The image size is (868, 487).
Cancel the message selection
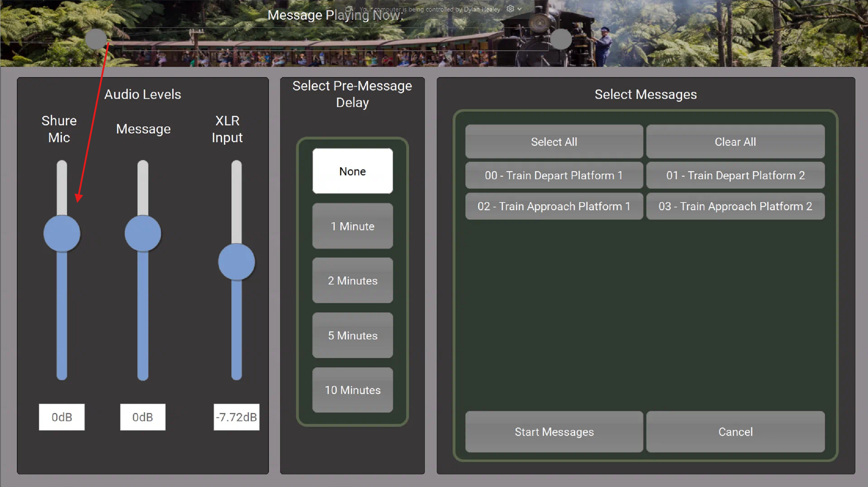(735, 432)
